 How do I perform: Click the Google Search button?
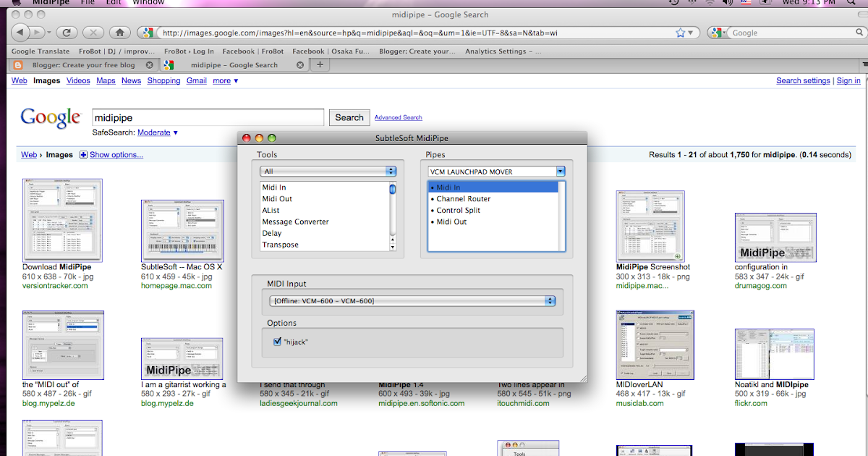point(349,117)
